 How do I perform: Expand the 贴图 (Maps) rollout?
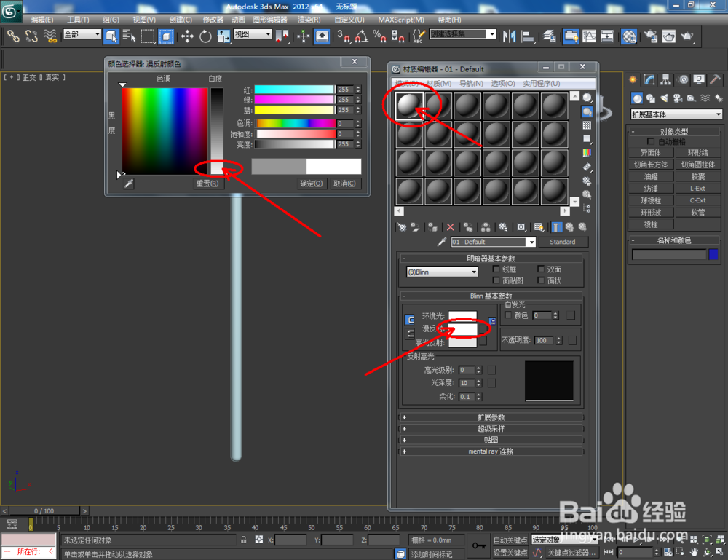click(491, 440)
